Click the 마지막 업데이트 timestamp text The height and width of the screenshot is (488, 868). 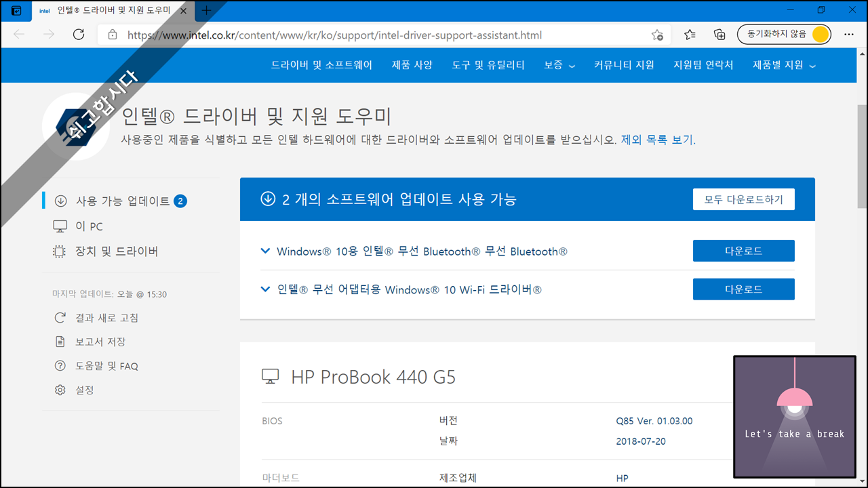tap(109, 294)
